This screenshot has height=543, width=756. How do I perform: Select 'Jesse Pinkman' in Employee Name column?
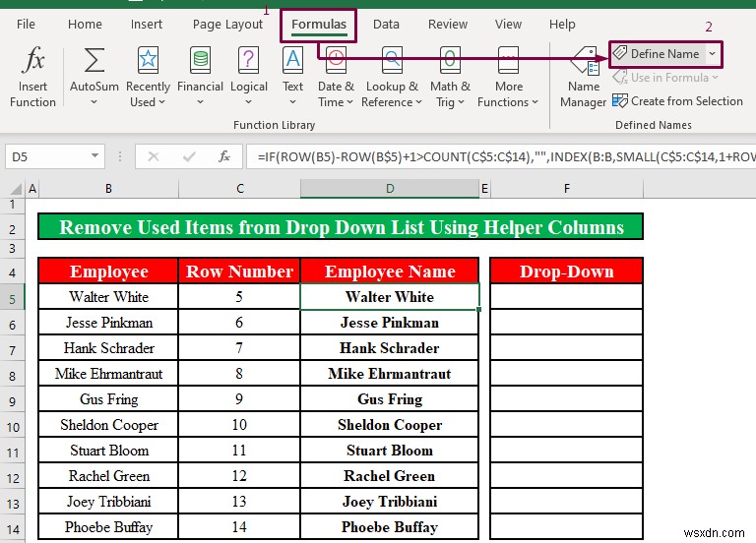[390, 323]
